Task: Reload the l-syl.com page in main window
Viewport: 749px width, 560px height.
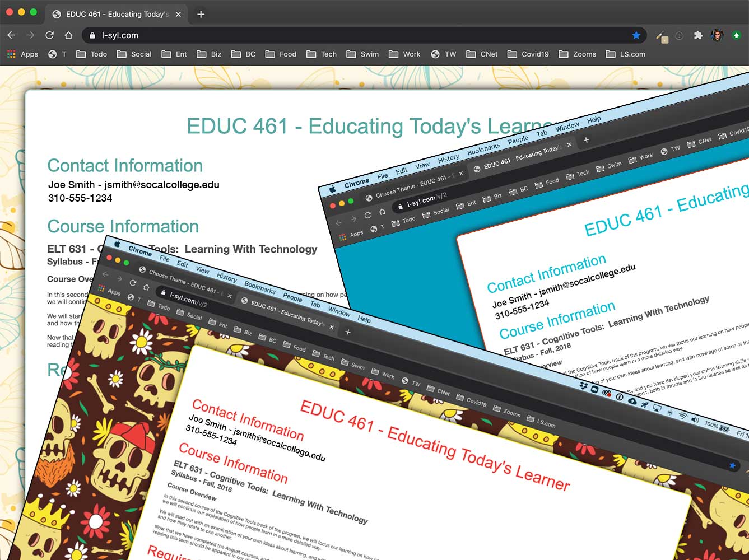Action: coord(49,35)
